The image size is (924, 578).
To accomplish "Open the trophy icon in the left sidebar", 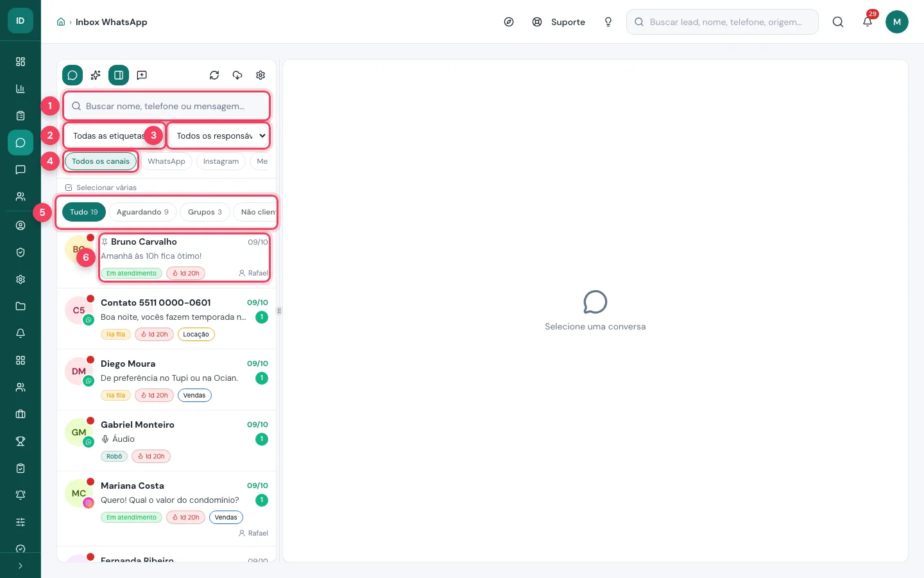I will pos(21,441).
